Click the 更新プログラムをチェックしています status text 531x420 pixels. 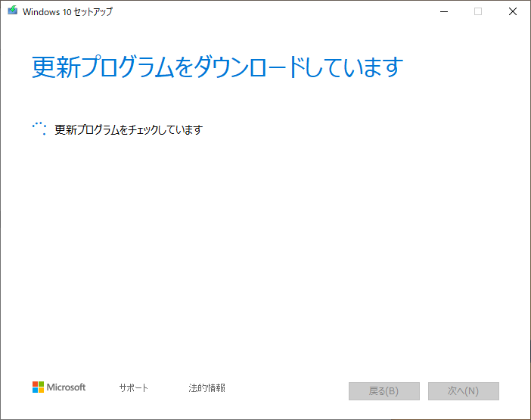click(129, 129)
